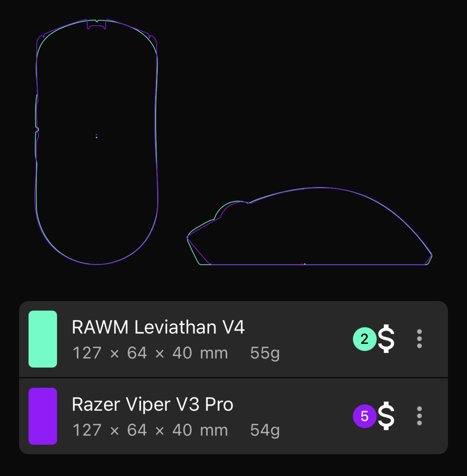Image resolution: width=467 pixels, height=476 pixels.
Task: Open price options for RAWM Leviathan V4
Action: [x=386, y=339]
